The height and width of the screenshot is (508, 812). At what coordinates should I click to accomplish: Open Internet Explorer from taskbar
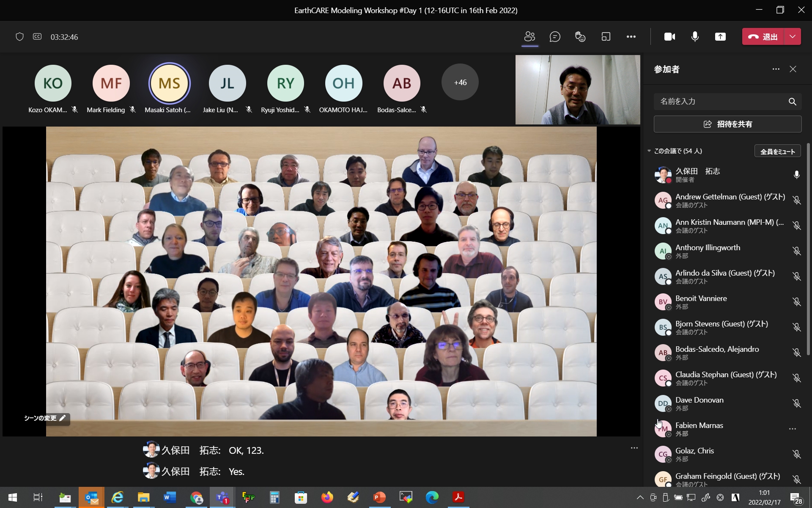pyautogui.click(x=117, y=497)
